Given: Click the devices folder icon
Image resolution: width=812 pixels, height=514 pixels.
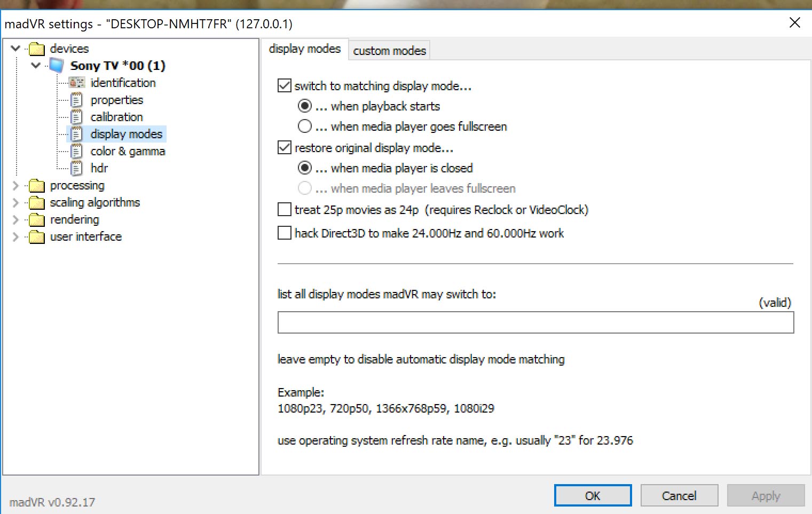Looking at the screenshot, I should 37,49.
